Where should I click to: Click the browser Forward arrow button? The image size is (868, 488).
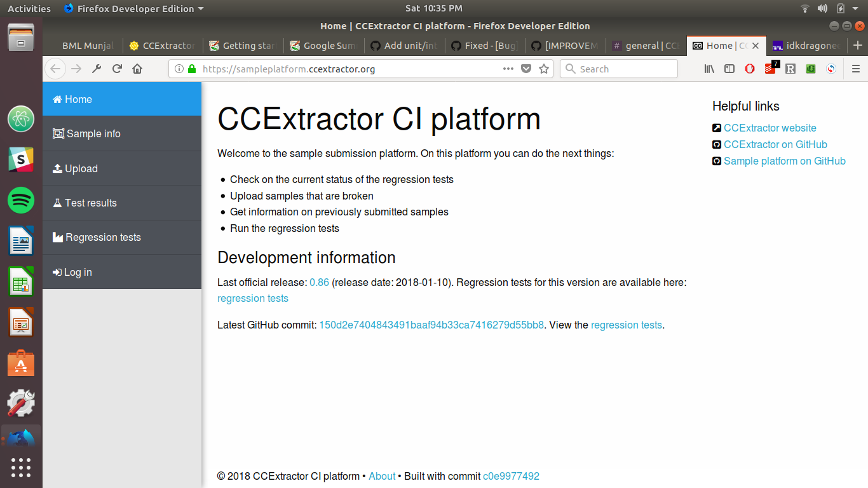[x=76, y=69]
